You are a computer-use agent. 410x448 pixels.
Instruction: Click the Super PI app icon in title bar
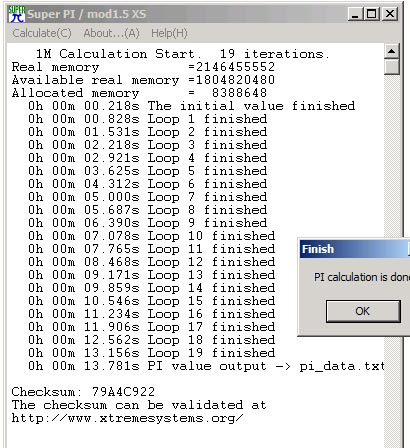[x=16, y=14]
